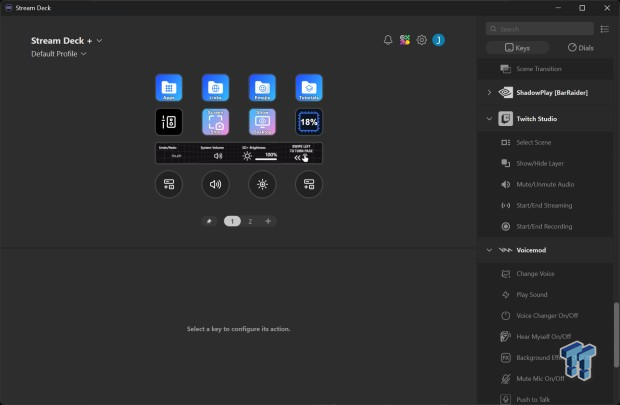Switch to page 1
The height and width of the screenshot is (405, 620).
point(232,221)
